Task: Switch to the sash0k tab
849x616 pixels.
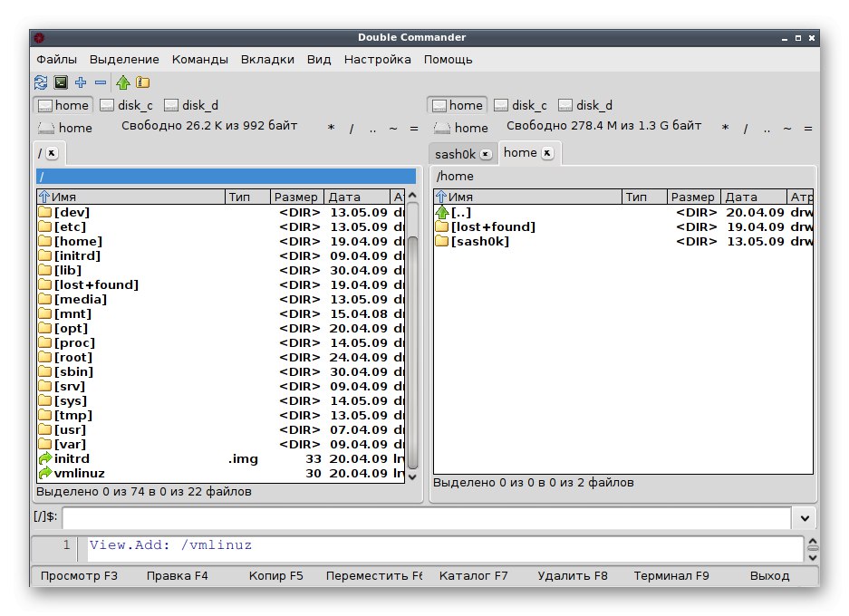Action: point(455,154)
